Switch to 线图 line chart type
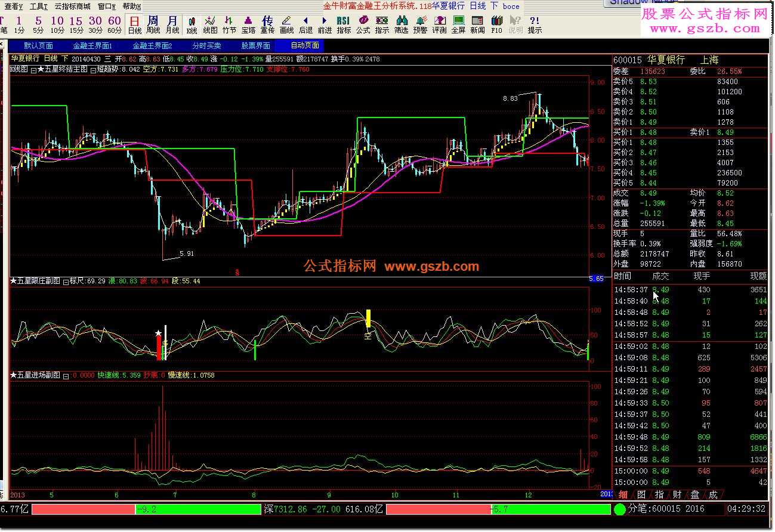Viewport: 775px width, 532px height. click(x=210, y=24)
